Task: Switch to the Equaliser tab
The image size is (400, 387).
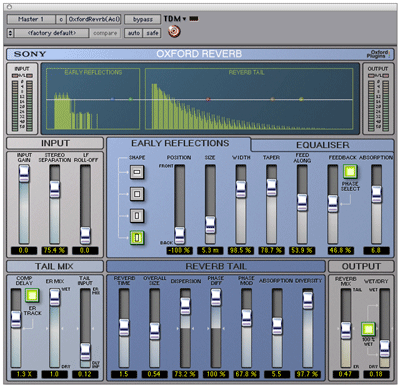Action: (x=323, y=145)
